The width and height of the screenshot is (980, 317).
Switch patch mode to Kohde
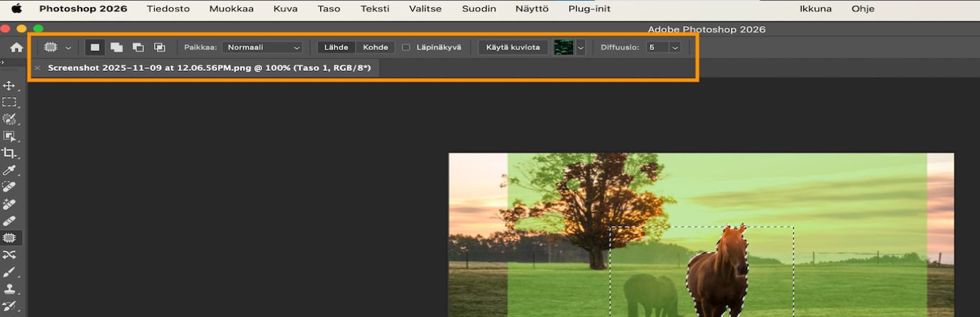pyautogui.click(x=375, y=48)
